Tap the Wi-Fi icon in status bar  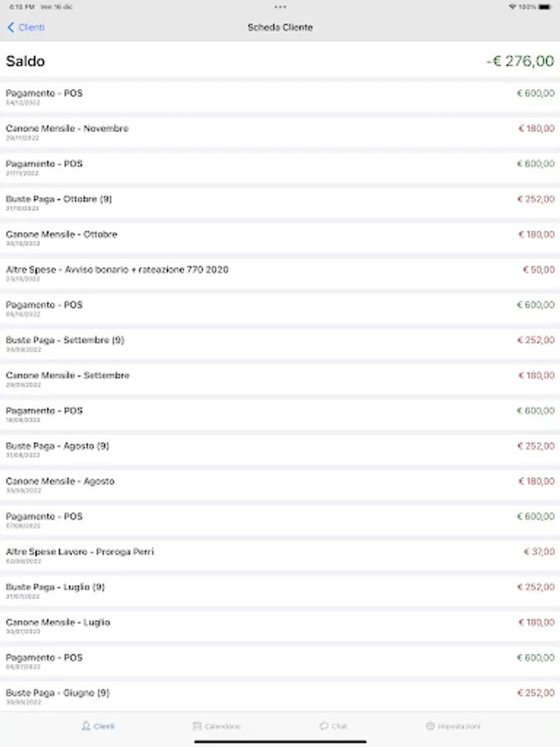click(x=512, y=7)
